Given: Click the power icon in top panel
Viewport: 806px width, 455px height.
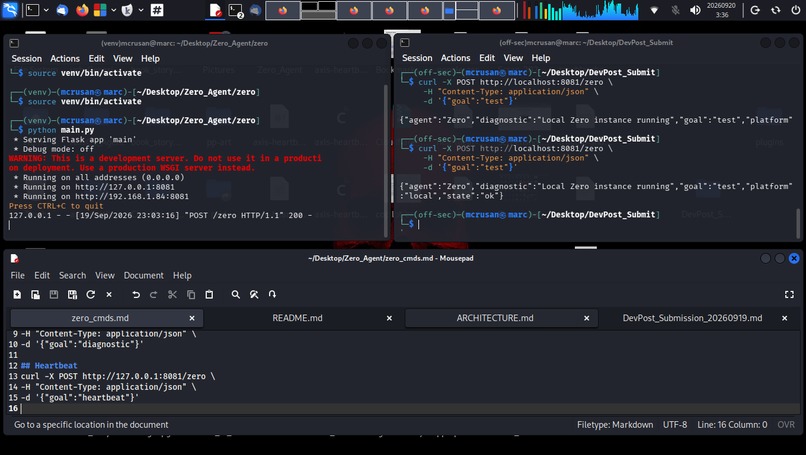Looking at the screenshot, I should pos(795,10).
